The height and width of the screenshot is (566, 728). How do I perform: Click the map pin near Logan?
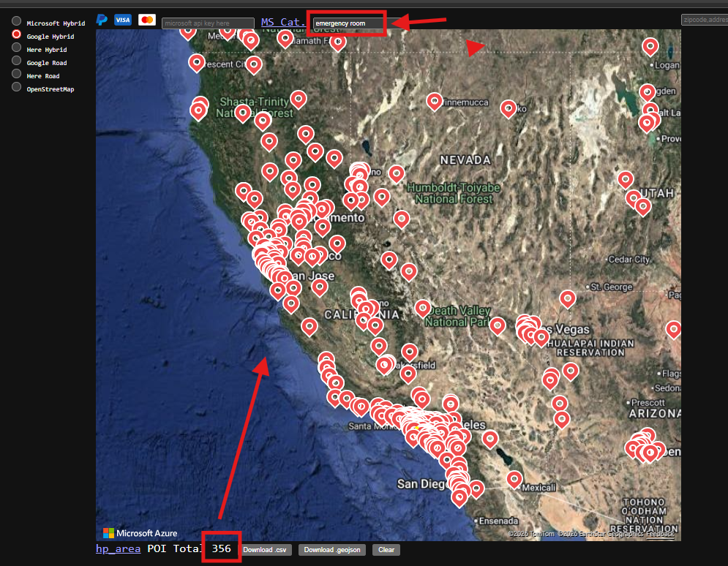650,47
